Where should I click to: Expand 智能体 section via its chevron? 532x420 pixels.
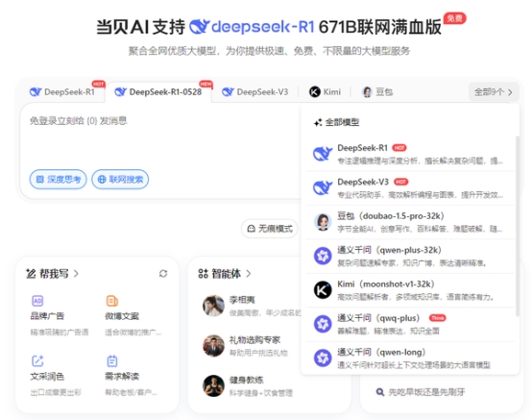click(x=249, y=273)
